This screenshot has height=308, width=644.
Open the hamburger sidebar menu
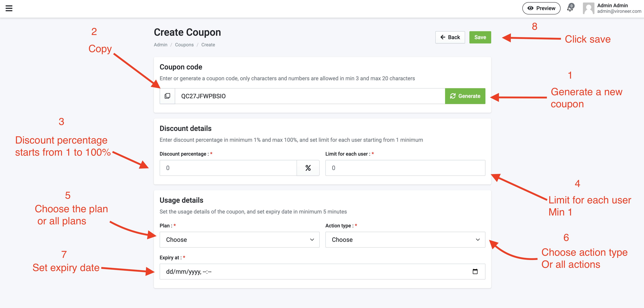tap(9, 8)
